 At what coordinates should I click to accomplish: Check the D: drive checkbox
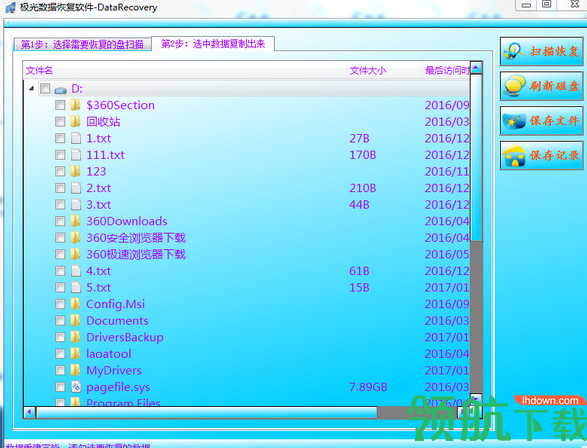pyautogui.click(x=45, y=88)
